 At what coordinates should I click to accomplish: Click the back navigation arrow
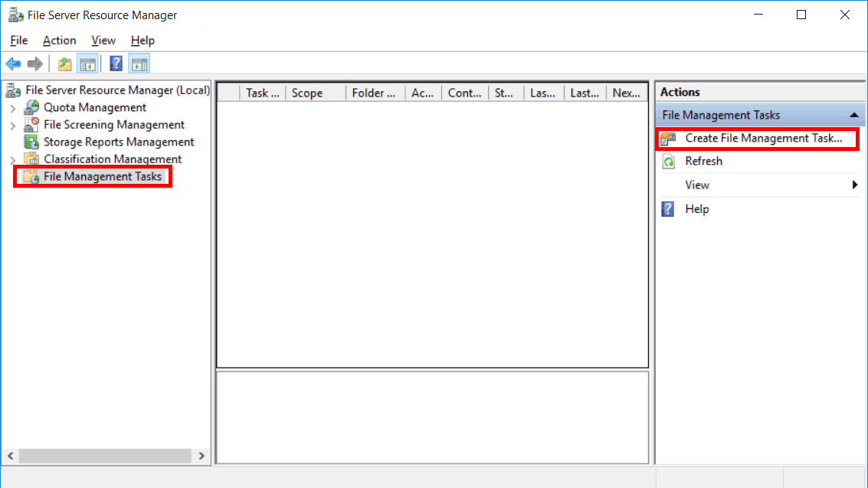coord(13,63)
